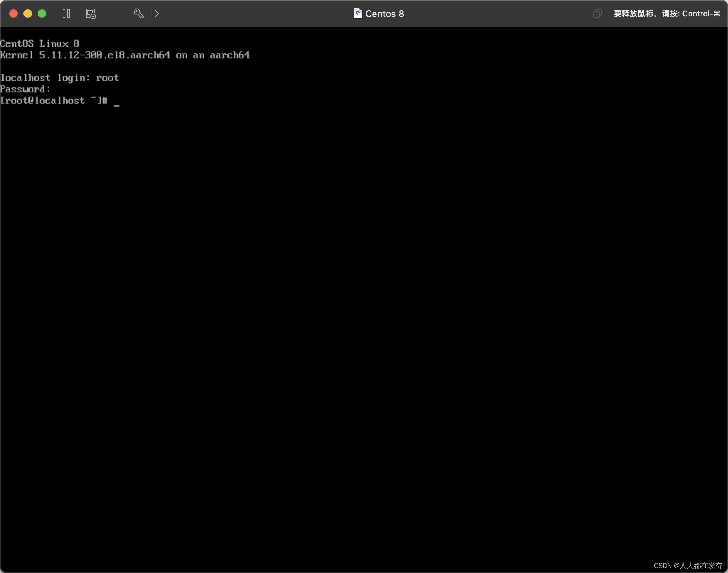Open virtual machine settings wrench icon
Viewport: 728px width, 573px height.
pos(138,14)
